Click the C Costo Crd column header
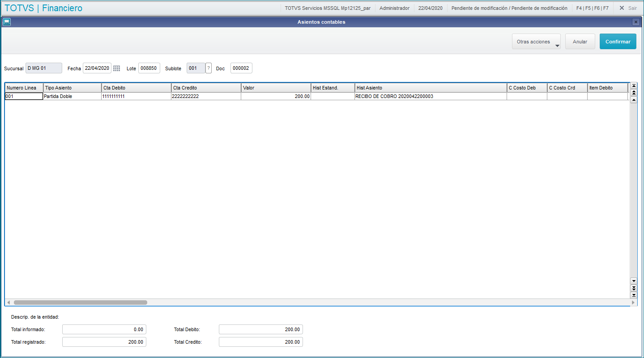The width and height of the screenshot is (644, 358). click(567, 88)
